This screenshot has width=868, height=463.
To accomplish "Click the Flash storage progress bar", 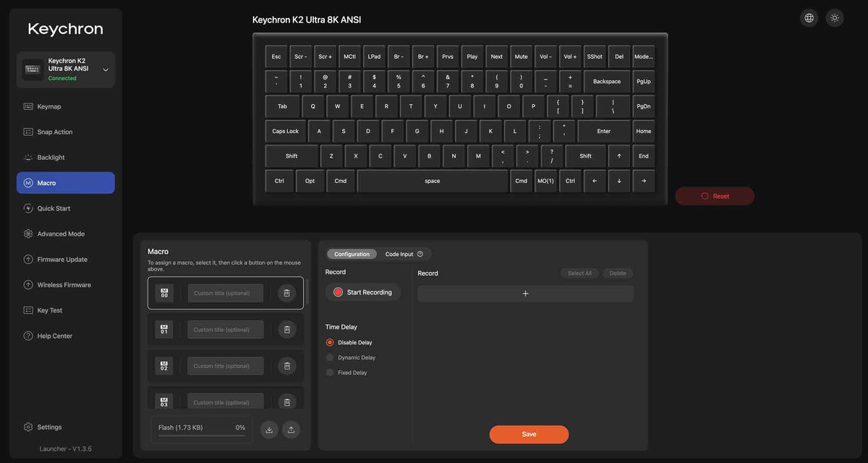I will [x=201, y=435].
